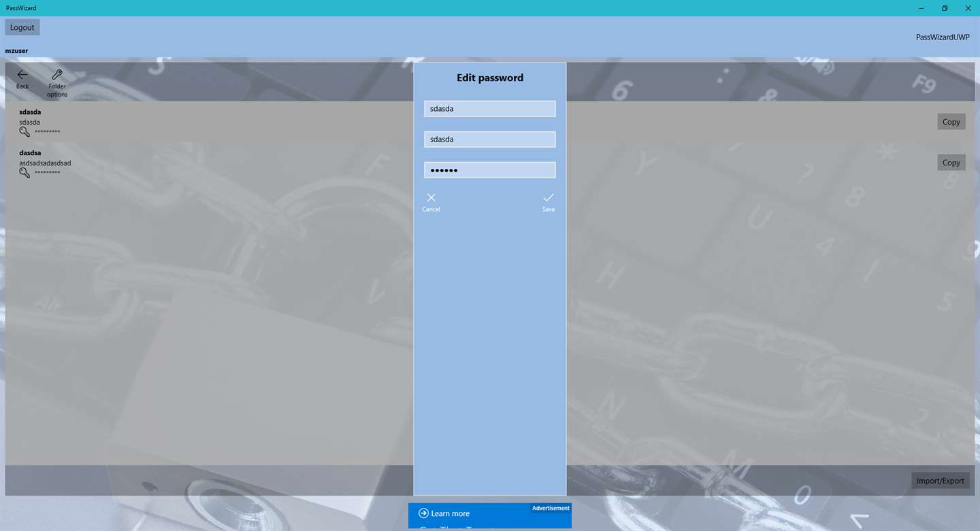Open Folder options wrench icon
This screenshot has height=531, width=980.
57,75
